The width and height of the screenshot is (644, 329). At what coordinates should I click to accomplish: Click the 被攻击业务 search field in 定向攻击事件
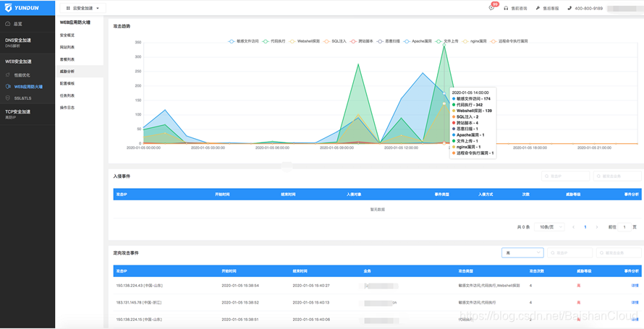(619, 252)
